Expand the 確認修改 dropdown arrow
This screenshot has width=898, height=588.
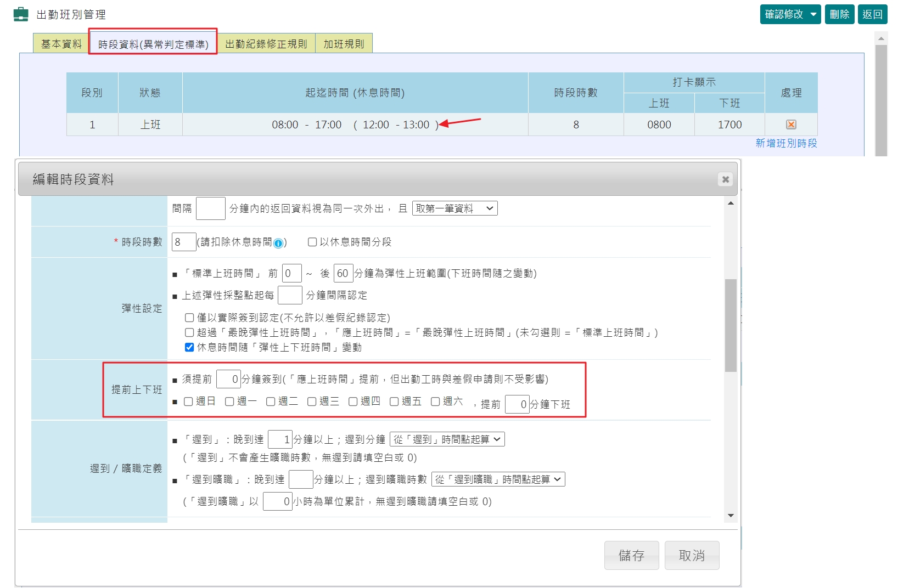tap(813, 14)
